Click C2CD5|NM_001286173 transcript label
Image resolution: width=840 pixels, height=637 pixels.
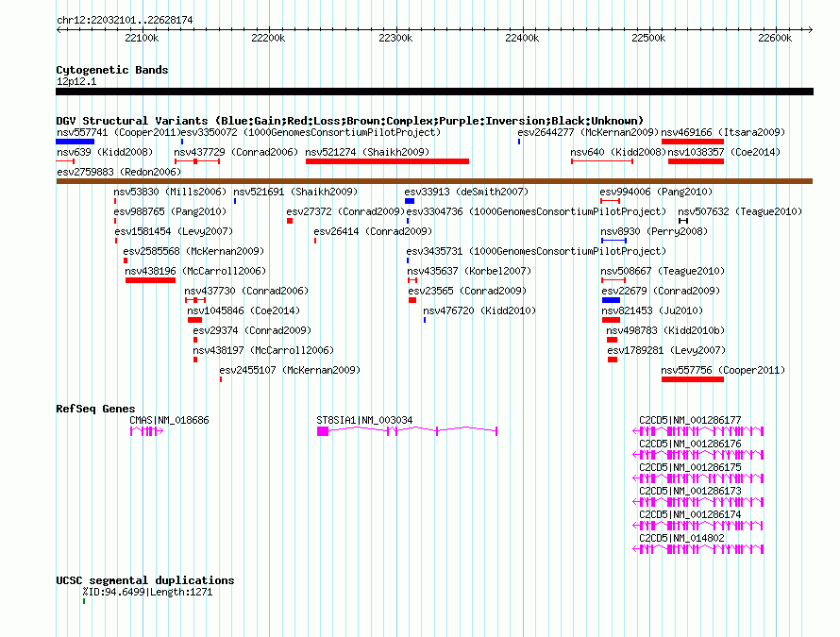tap(690, 492)
